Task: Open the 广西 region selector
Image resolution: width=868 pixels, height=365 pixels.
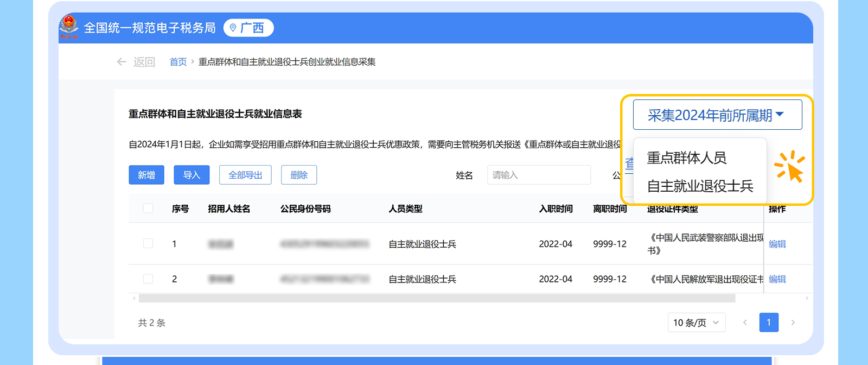Action: coord(248,28)
